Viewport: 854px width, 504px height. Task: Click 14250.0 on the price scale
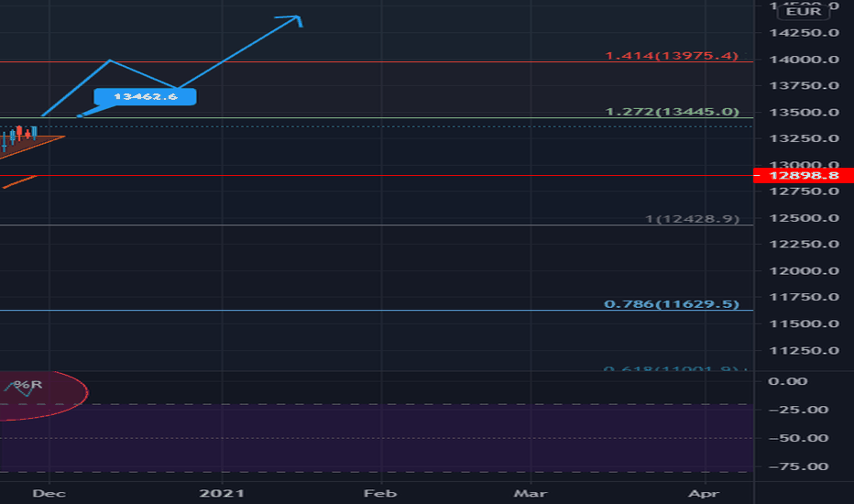point(804,33)
